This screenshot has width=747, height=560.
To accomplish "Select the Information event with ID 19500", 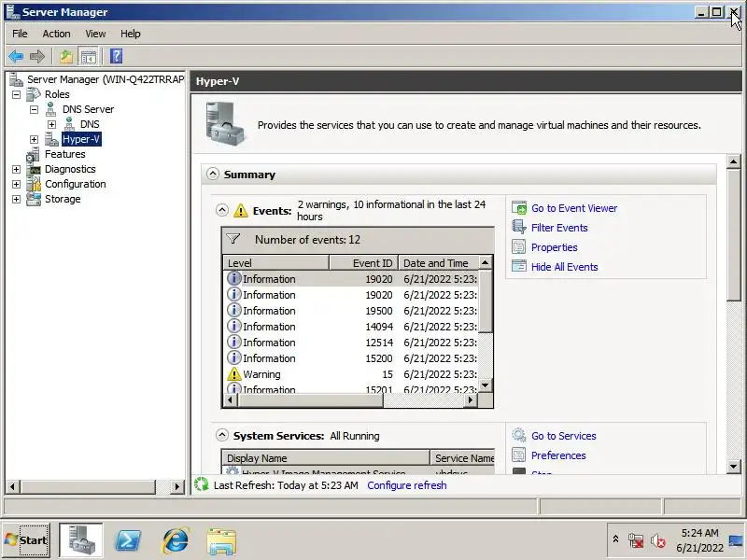I will [x=352, y=311].
